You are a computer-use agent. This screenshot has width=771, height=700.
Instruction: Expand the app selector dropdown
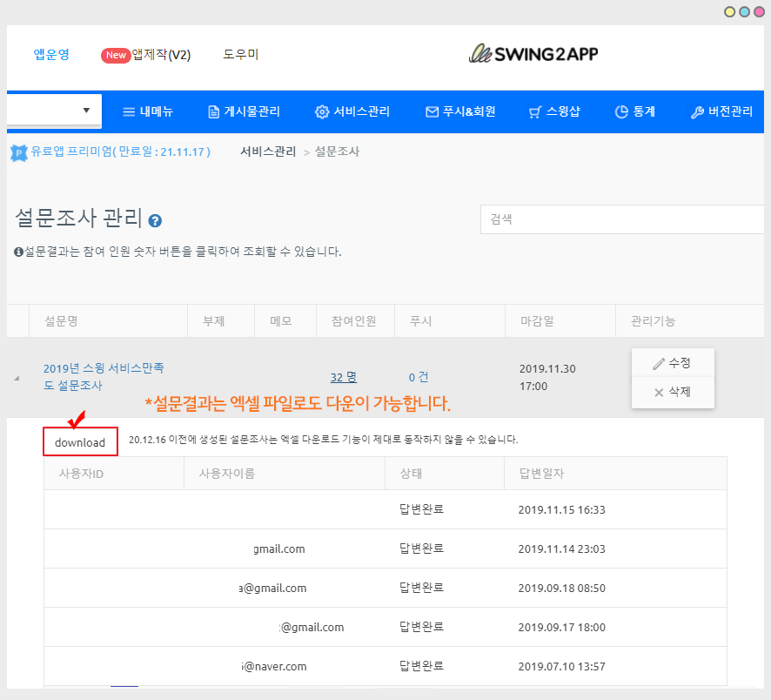click(86, 111)
